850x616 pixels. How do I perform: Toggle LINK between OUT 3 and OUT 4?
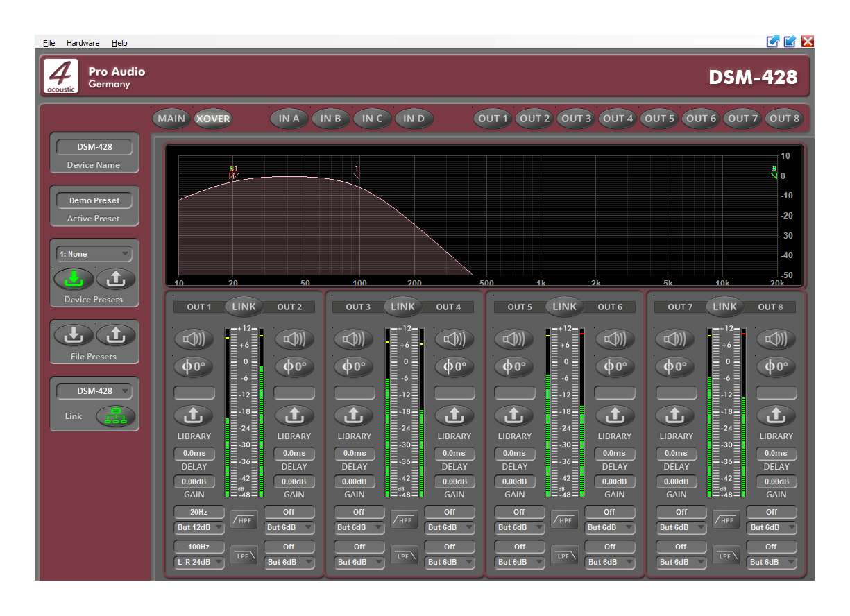(403, 306)
